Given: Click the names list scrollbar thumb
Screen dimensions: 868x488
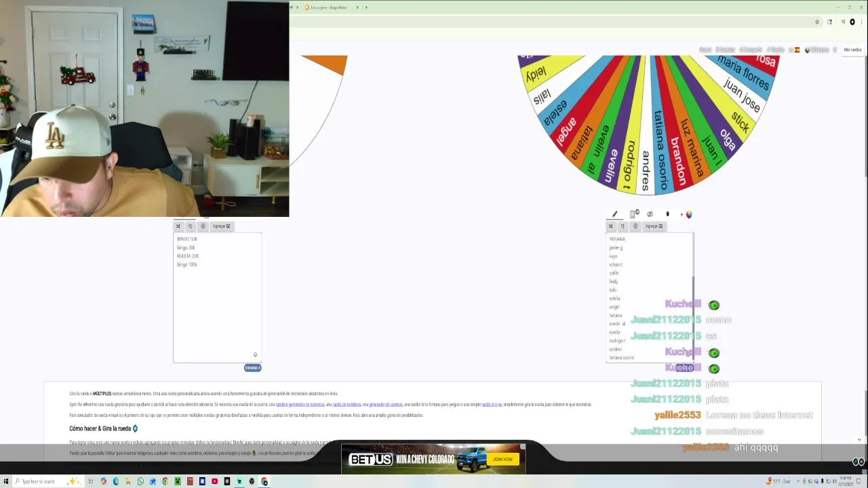Looking at the screenshot, I should tap(692, 319).
